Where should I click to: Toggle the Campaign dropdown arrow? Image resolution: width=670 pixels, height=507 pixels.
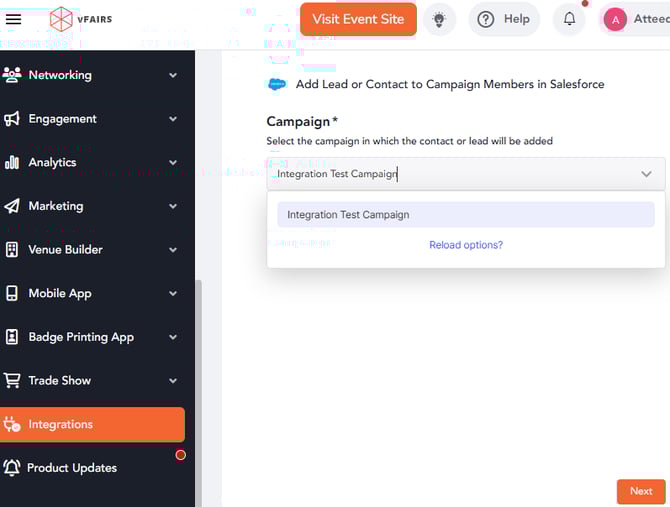click(646, 174)
